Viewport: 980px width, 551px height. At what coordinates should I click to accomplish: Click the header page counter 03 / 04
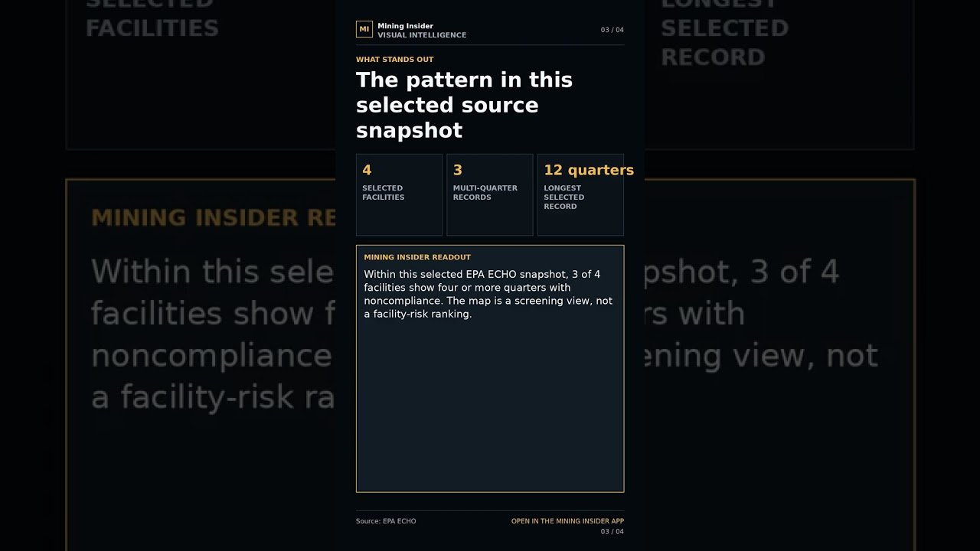click(612, 30)
